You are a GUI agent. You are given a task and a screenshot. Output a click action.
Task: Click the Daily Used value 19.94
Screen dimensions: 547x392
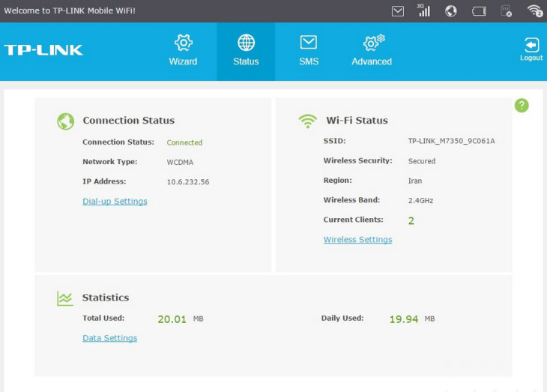404,319
